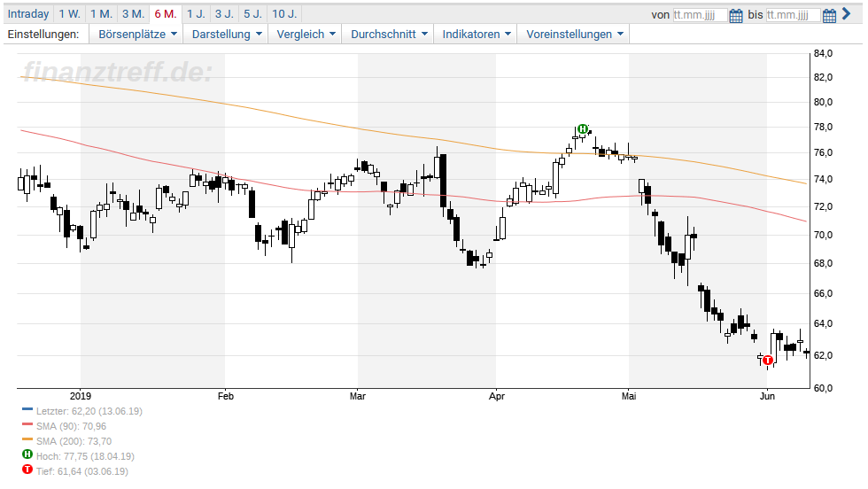Image resolution: width=868 pixels, height=489 pixels.
Task: Click the red T low marker on chart
Action: (x=768, y=361)
